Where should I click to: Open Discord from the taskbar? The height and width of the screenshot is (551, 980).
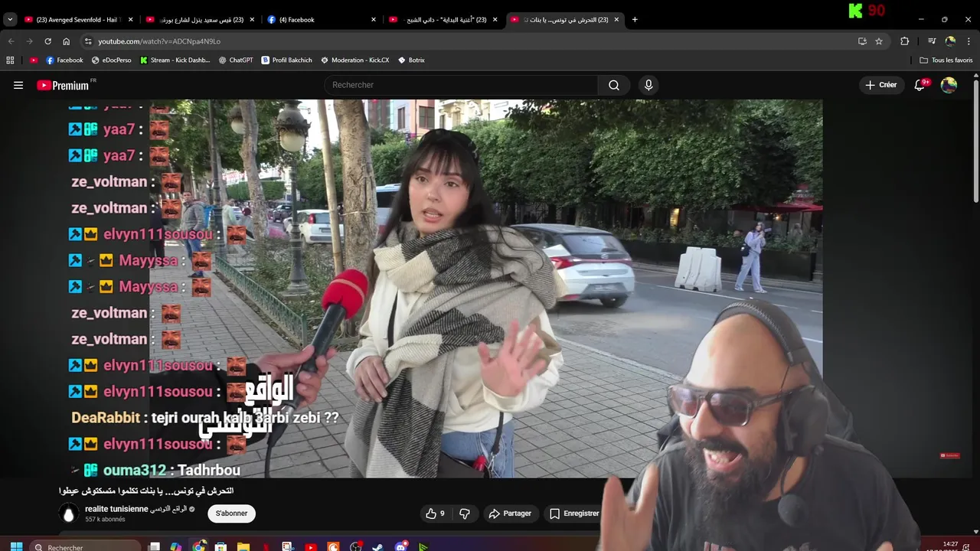click(400, 546)
